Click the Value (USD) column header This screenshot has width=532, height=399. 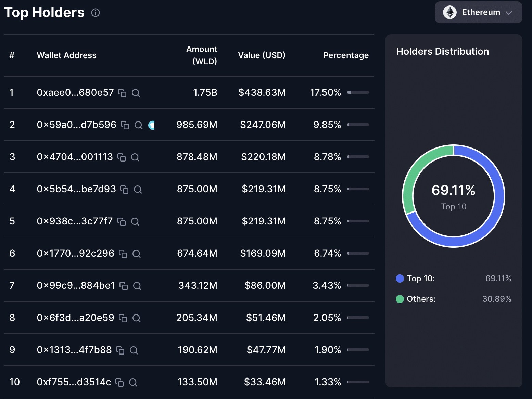click(262, 55)
